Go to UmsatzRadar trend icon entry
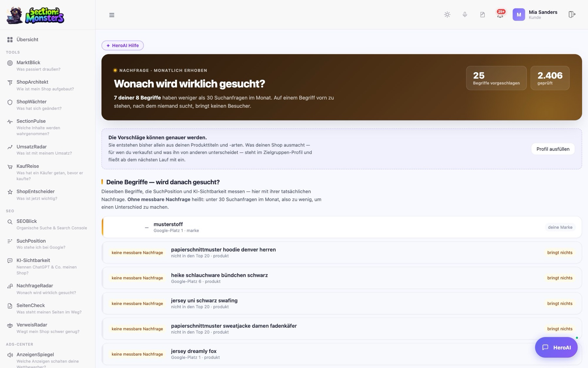This screenshot has width=588, height=368. [10, 147]
